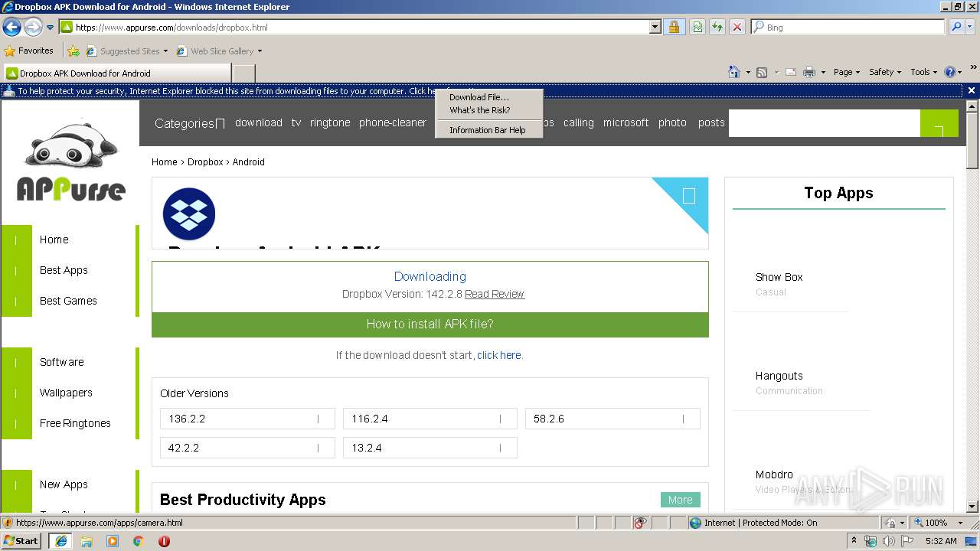
Task: Click the vertical scrollbar down arrow
Action: click(x=972, y=506)
